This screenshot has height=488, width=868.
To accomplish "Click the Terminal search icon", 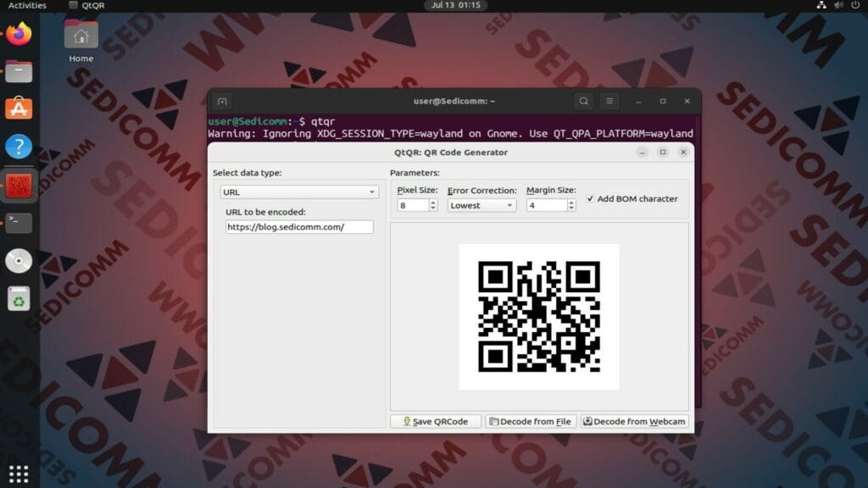I will point(583,102).
